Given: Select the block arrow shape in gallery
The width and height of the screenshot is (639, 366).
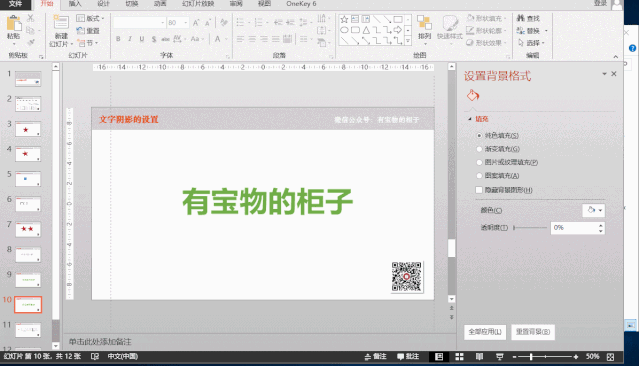Looking at the screenshot, I should (x=398, y=30).
